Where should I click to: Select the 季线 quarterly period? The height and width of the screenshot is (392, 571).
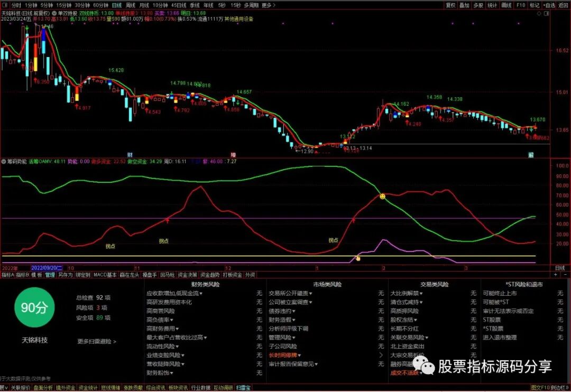point(195,5)
